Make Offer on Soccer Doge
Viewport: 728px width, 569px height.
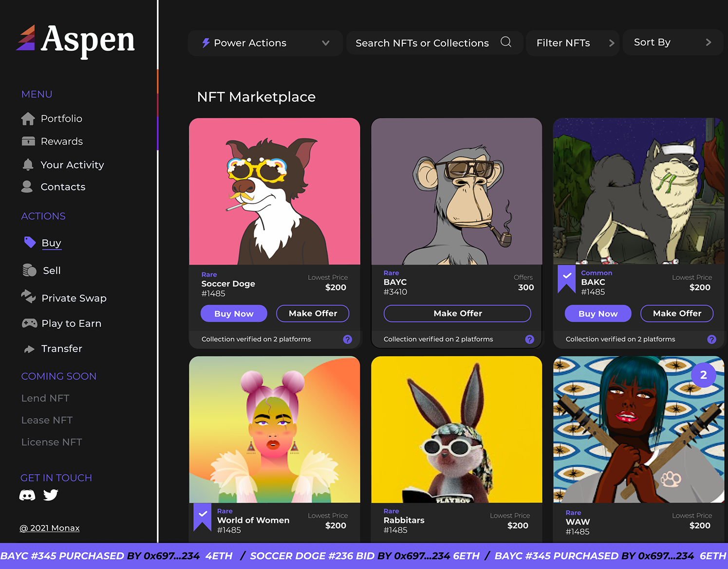click(313, 313)
